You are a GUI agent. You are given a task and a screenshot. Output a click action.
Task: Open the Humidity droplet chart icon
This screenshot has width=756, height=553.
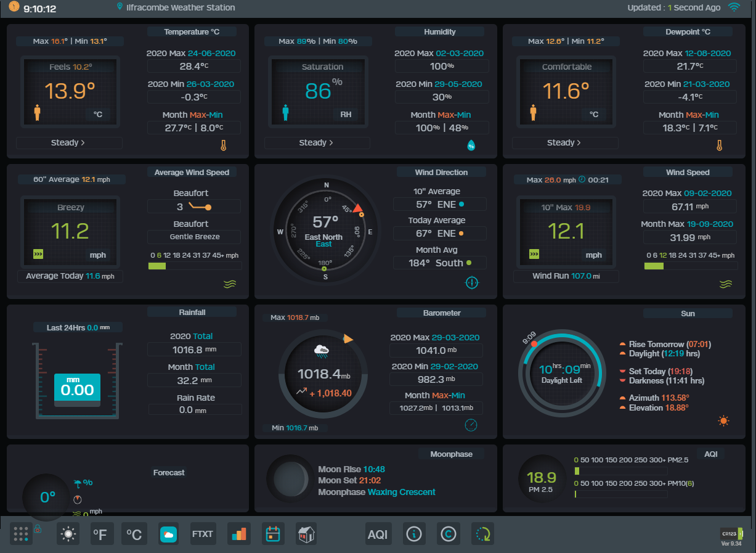(471, 145)
